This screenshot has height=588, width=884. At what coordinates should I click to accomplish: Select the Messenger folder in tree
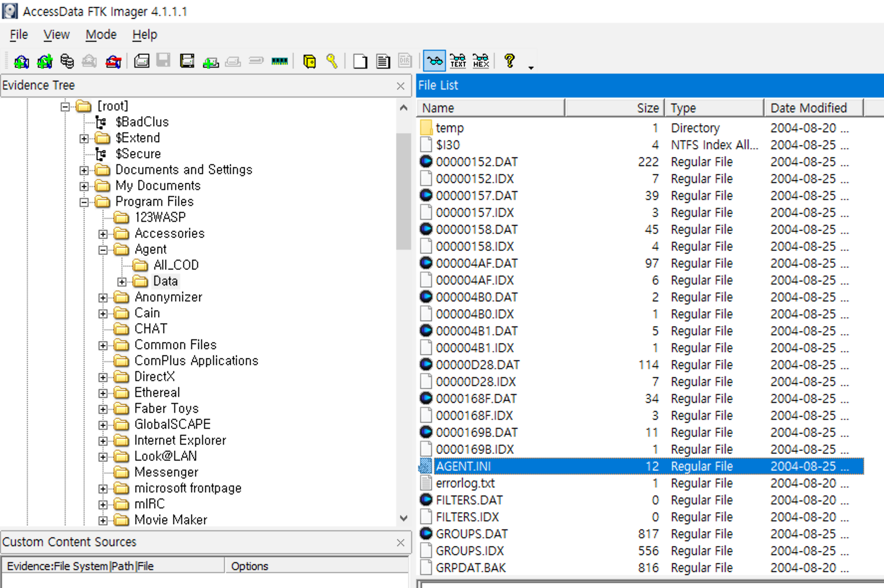[x=166, y=472]
